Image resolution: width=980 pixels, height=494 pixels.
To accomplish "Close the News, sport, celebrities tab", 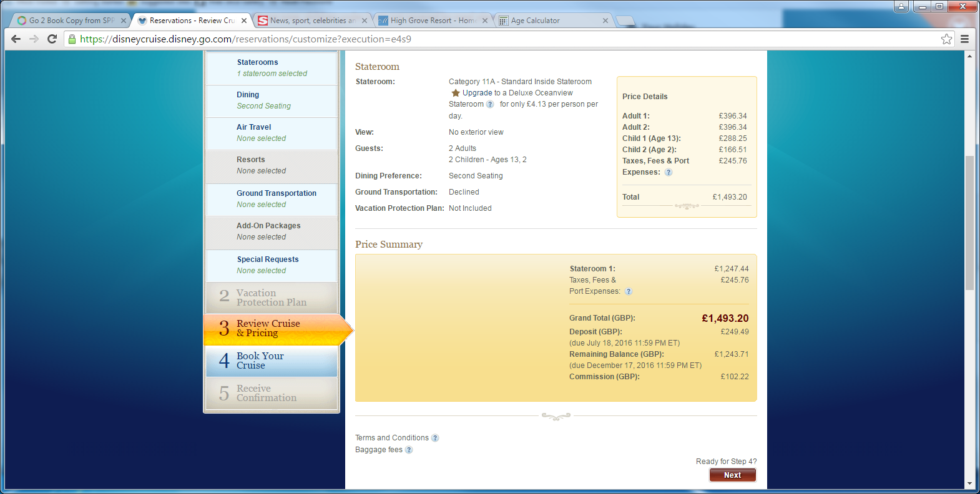I will click(365, 21).
